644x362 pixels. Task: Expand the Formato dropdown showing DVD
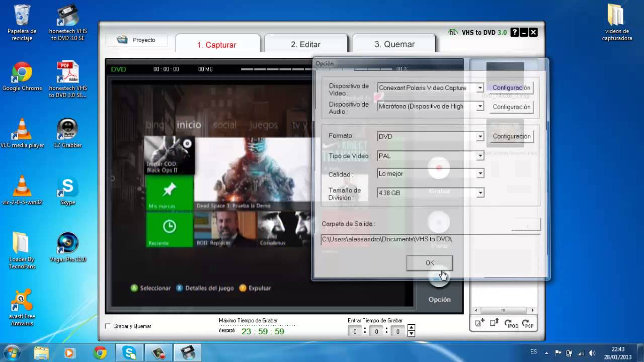[480, 136]
